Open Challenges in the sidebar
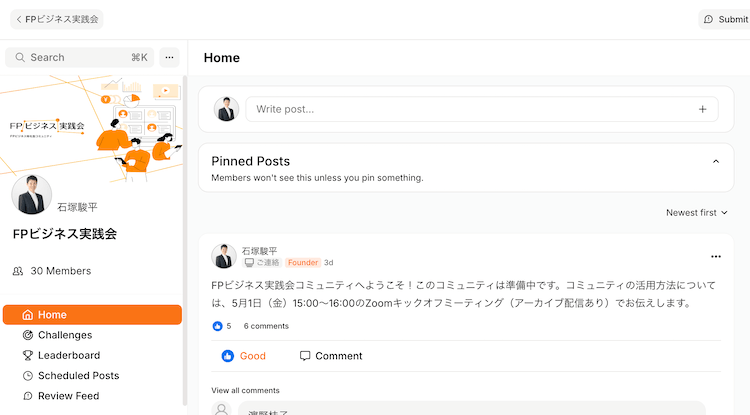 64,335
